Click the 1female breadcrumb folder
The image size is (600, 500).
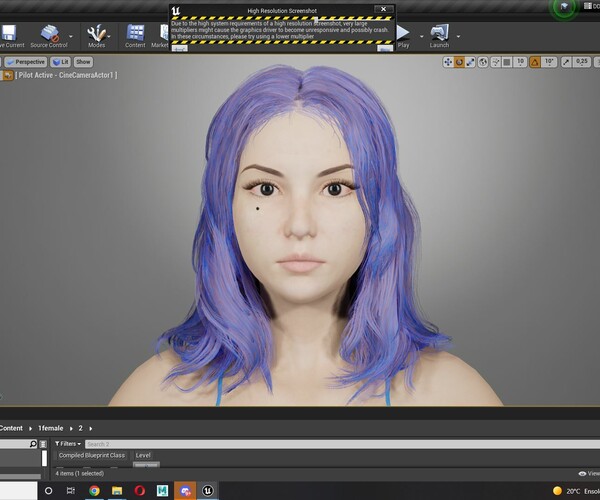point(50,428)
